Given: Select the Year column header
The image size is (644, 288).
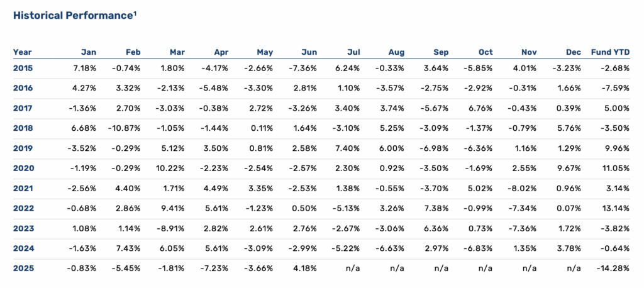Looking at the screenshot, I should (22, 52).
